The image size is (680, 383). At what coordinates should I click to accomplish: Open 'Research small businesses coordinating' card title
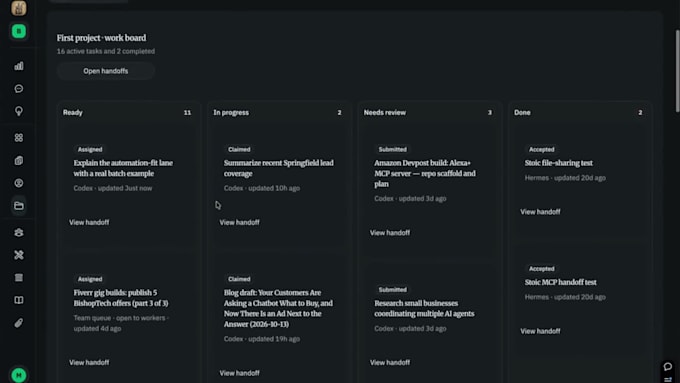click(x=424, y=308)
